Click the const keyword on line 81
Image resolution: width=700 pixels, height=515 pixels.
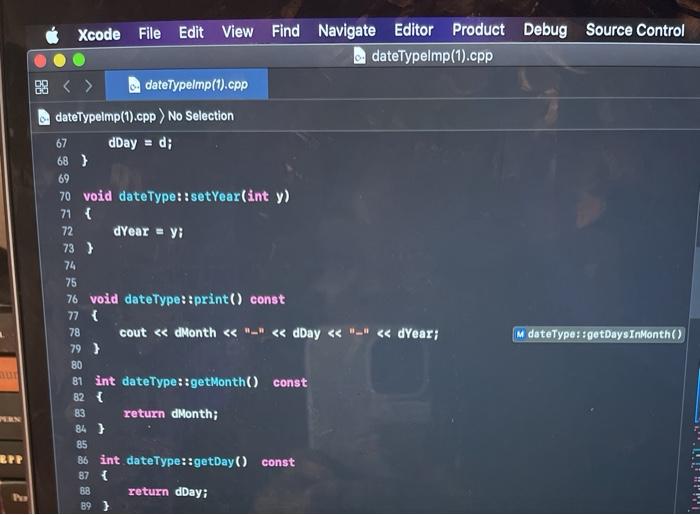tap(290, 382)
